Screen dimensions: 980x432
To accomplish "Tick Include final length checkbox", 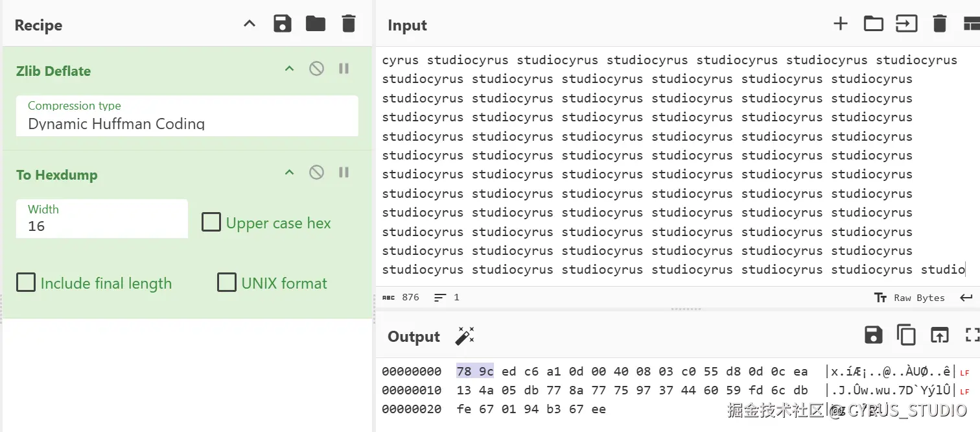I will (26, 283).
